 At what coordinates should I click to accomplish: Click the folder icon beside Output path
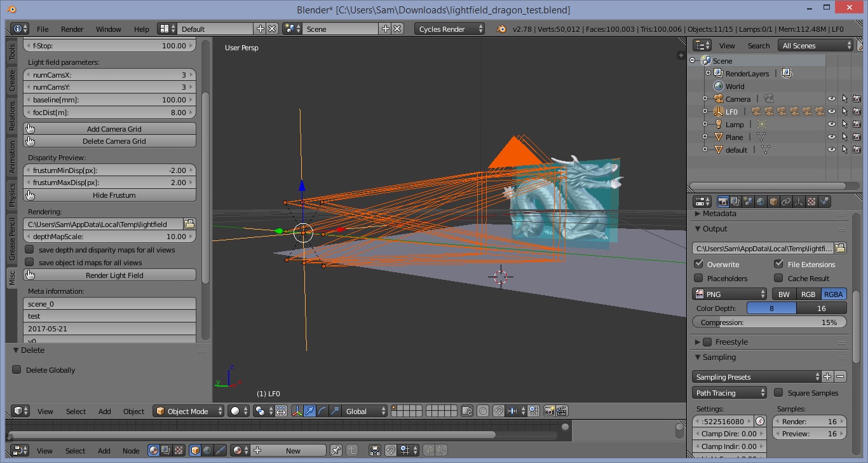pos(840,248)
